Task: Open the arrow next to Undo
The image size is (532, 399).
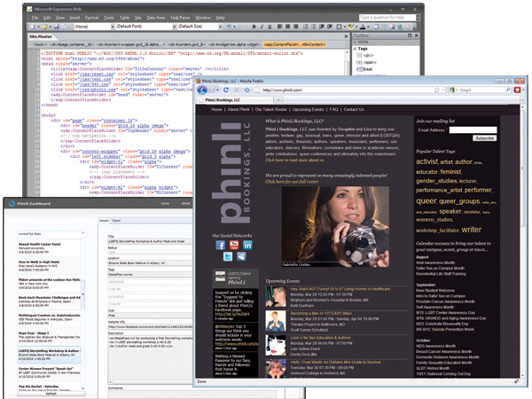Action: 234,27
